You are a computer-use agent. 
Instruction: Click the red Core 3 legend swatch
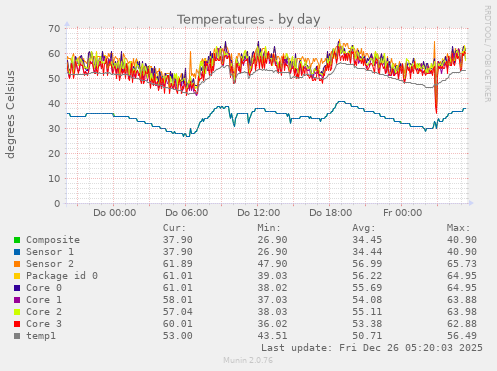17,324
